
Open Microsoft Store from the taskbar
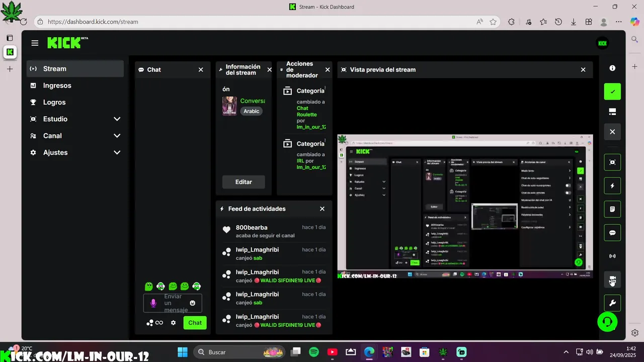[x=424, y=352]
